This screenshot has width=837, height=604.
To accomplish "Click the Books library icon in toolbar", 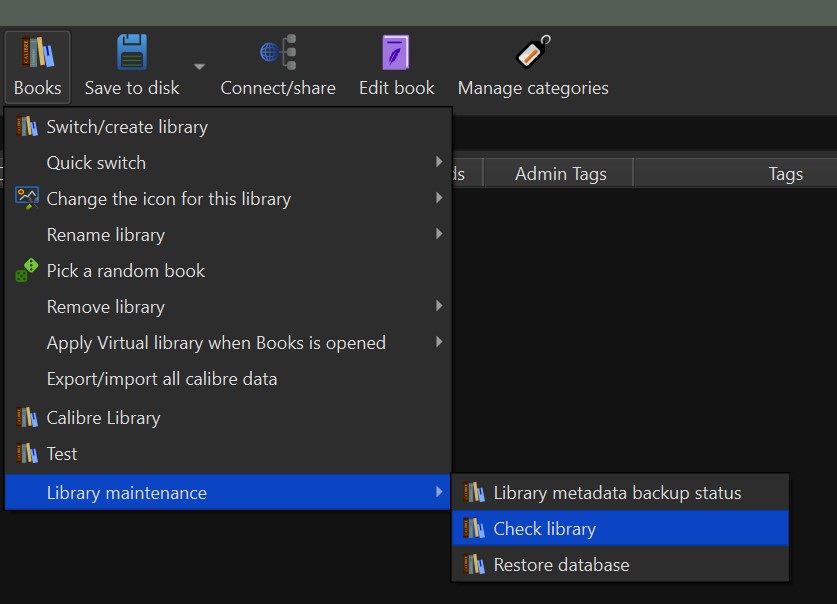I will pos(37,53).
